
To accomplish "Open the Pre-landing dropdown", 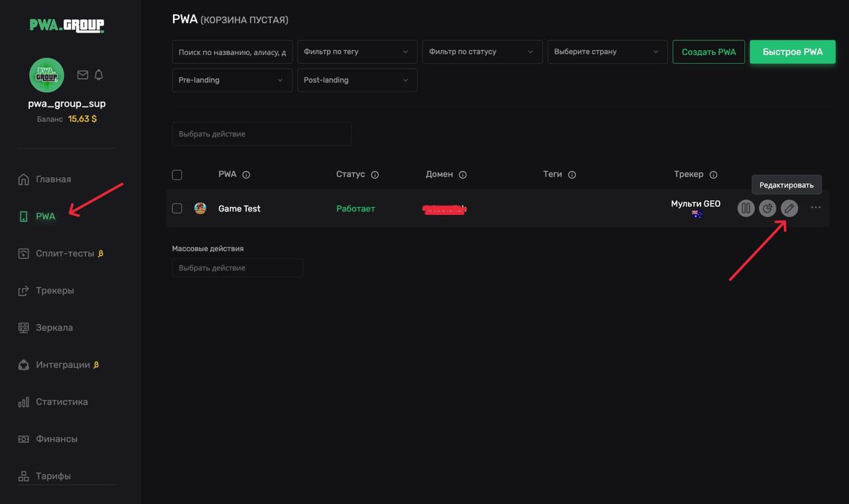I will click(x=231, y=80).
